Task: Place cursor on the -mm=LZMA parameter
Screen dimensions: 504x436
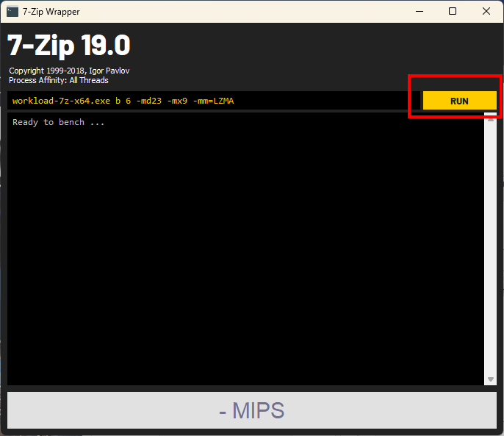Action: [x=213, y=101]
